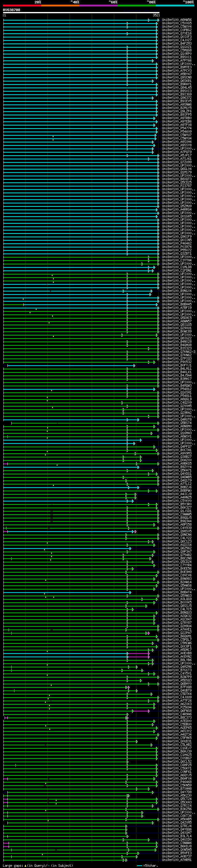Select the UniRef100_Q8I1G5 label
Screen dimensions: 197x868
[x=177, y=325]
